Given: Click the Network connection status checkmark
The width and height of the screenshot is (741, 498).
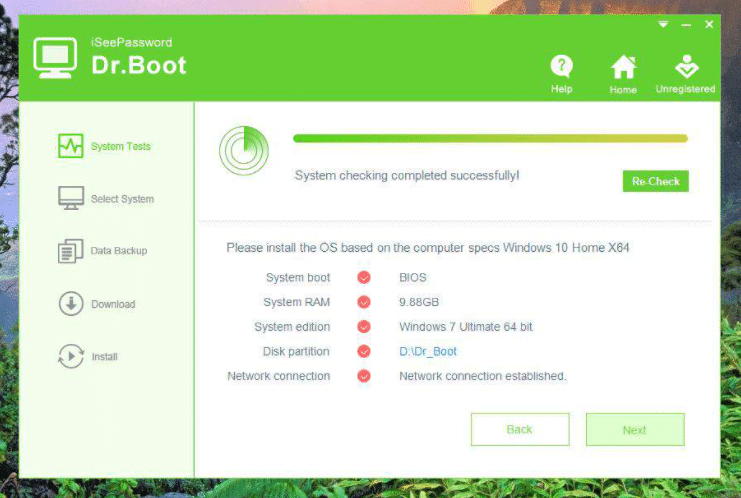Looking at the screenshot, I should tap(364, 376).
